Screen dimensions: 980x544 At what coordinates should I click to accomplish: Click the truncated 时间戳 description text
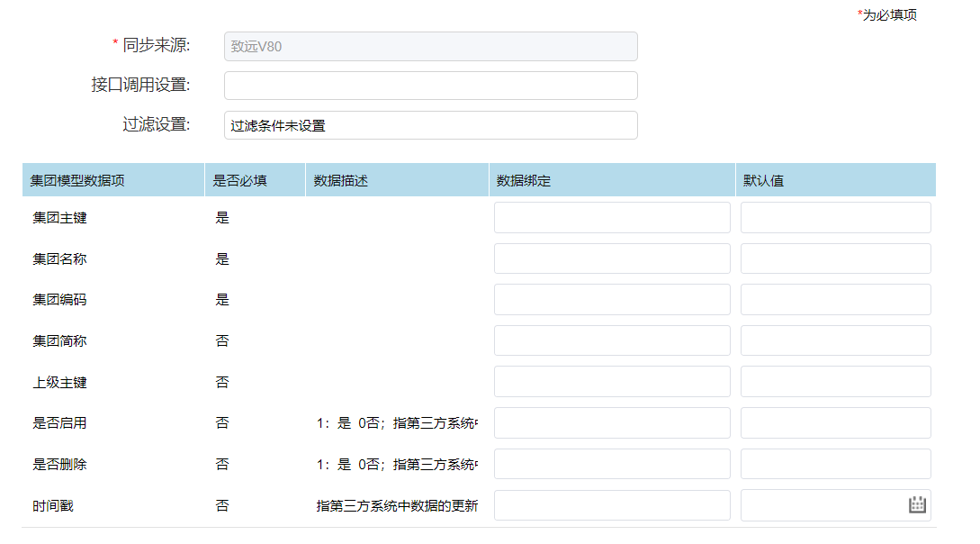(396, 506)
